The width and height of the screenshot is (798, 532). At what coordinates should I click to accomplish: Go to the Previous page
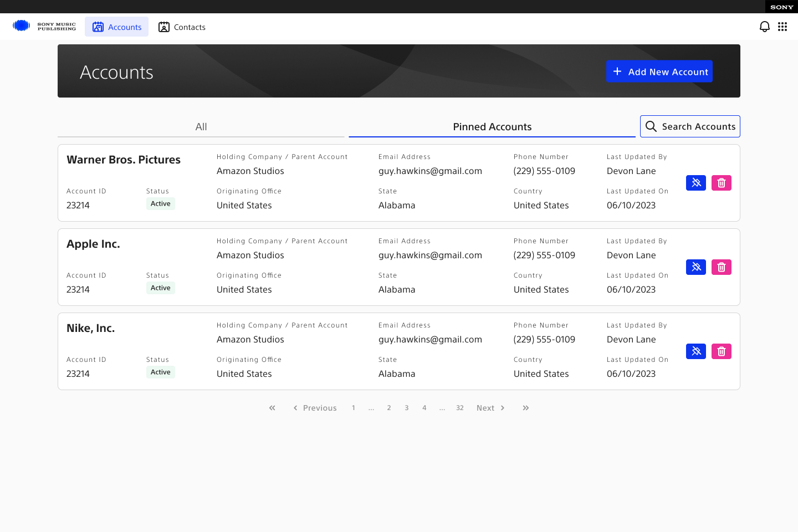(315, 408)
